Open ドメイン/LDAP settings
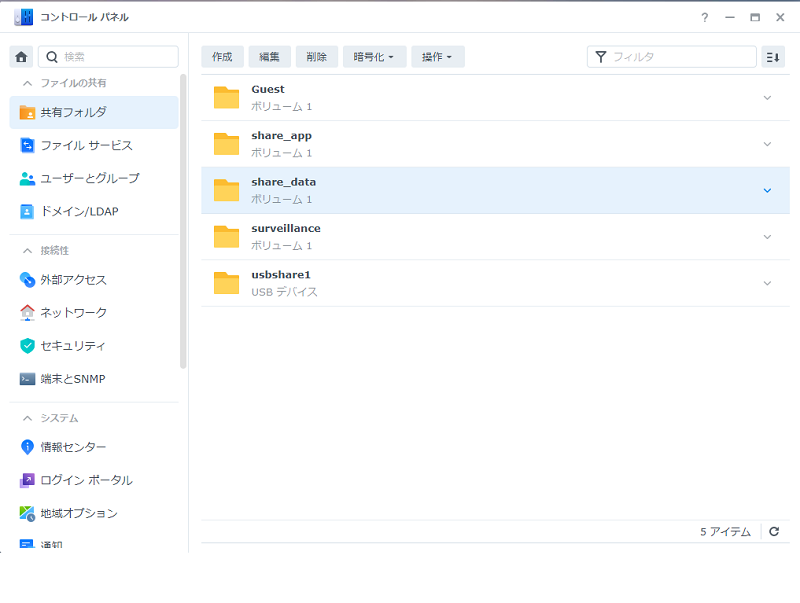Screen dimensions: 800x603 coord(94,211)
